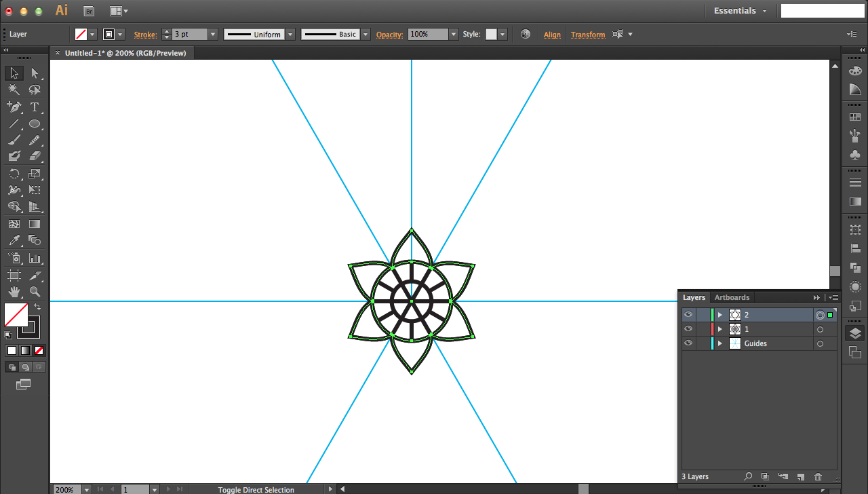Select the Perspective Grid tool

click(35, 207)
